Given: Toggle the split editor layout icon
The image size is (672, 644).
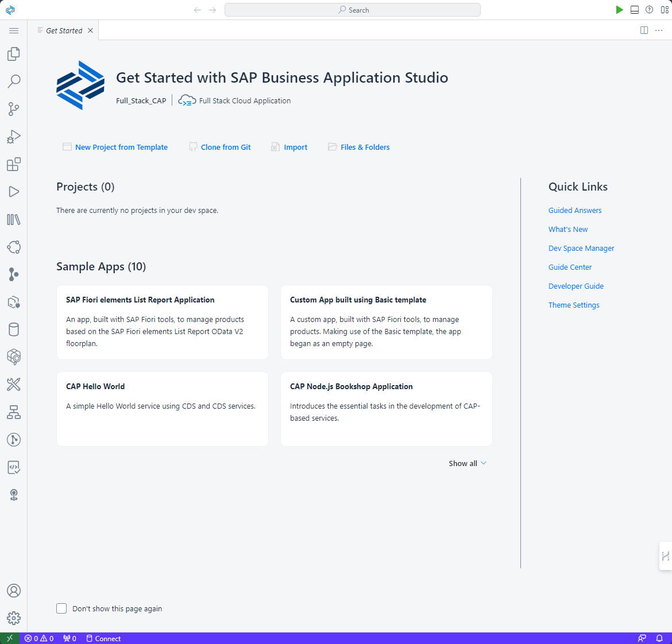Looking at the screenshot, I should (644, 30).
